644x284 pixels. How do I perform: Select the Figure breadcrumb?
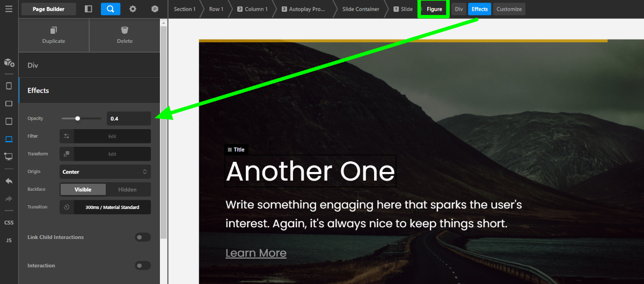(434, 9)
